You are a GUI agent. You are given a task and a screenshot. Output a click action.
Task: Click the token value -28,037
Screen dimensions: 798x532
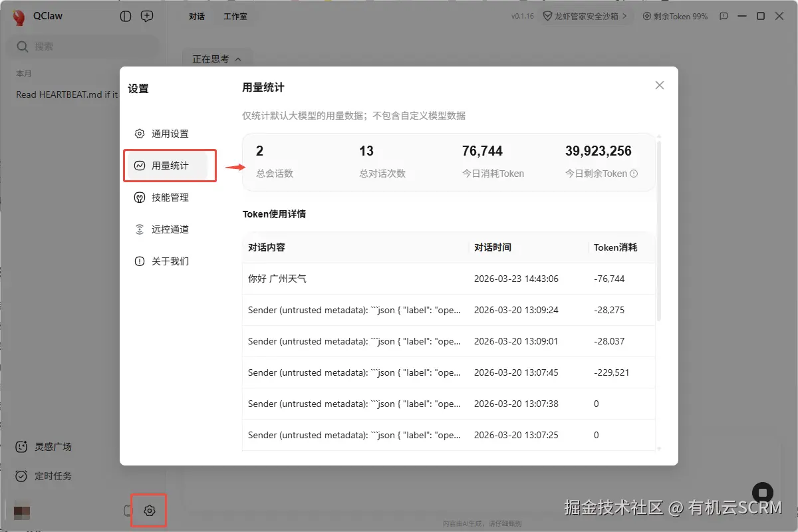click(609, 341)
